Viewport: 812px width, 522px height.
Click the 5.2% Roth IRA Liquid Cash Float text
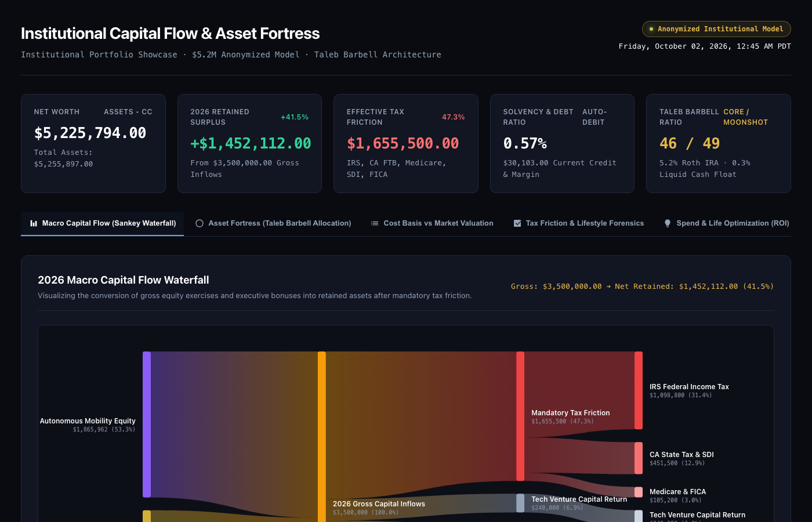[705, 169]
